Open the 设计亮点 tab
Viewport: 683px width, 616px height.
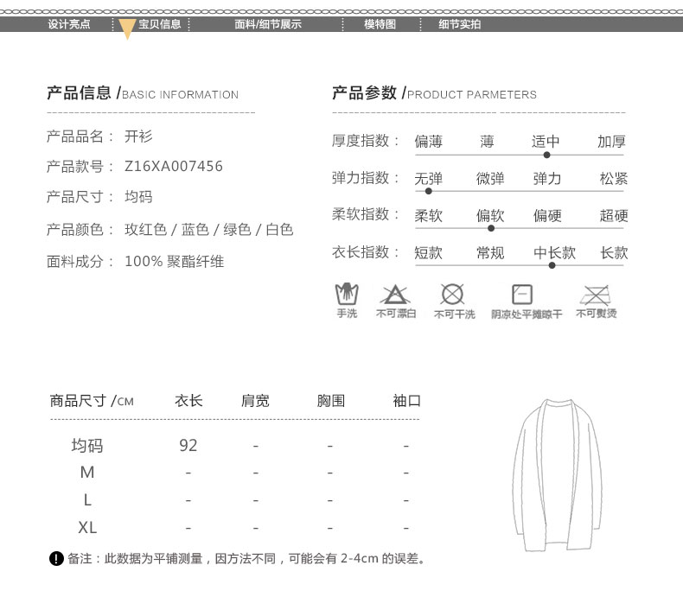point(69,24)
